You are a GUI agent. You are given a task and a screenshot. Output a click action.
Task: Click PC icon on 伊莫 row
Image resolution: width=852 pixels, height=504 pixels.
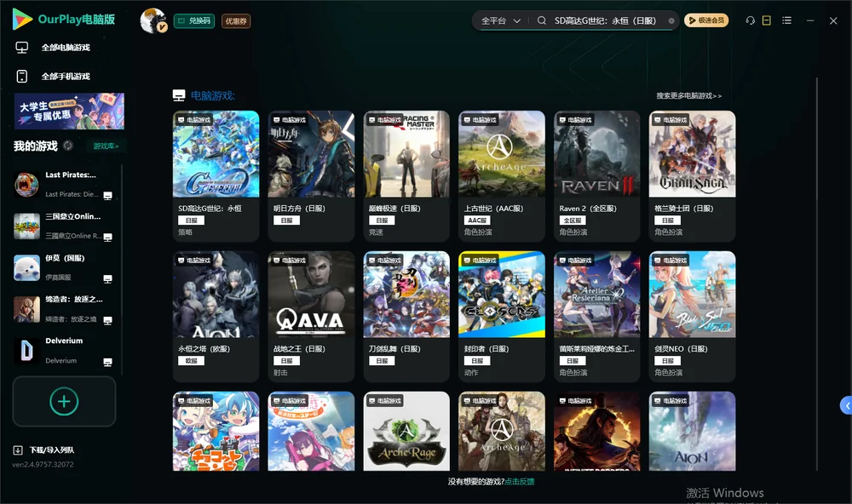point(107,279)
